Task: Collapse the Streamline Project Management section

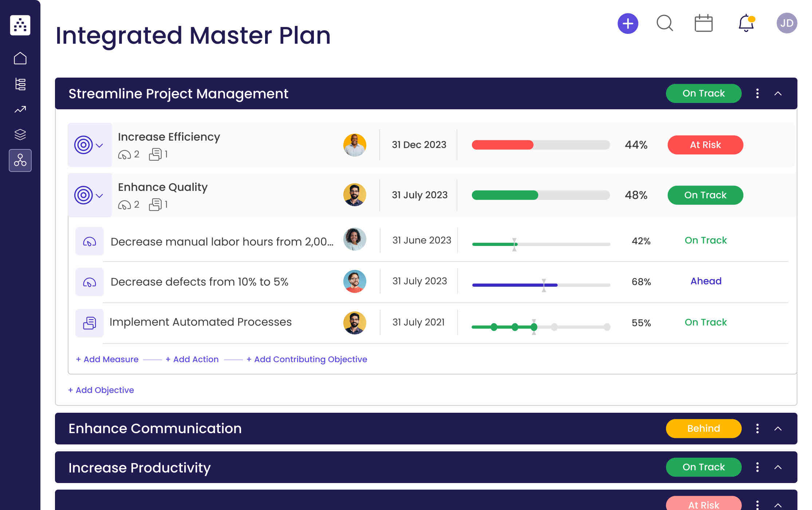Action: [x=779, y=94]
